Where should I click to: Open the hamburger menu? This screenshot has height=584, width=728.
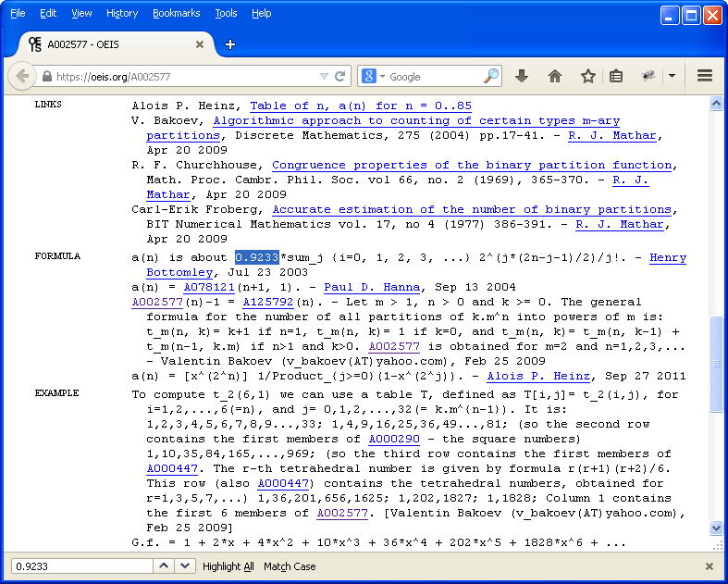(x=705, y=76)
